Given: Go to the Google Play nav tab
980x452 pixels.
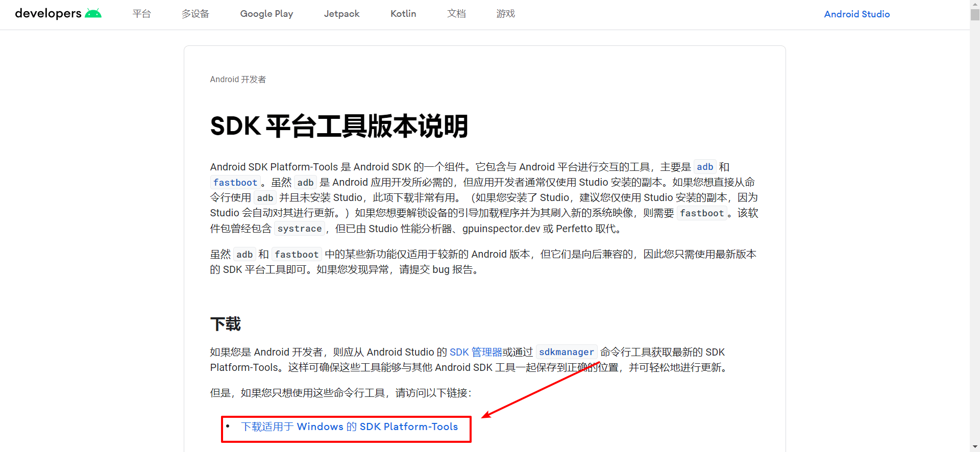Looking at the screenshot, I should (266, 14).
